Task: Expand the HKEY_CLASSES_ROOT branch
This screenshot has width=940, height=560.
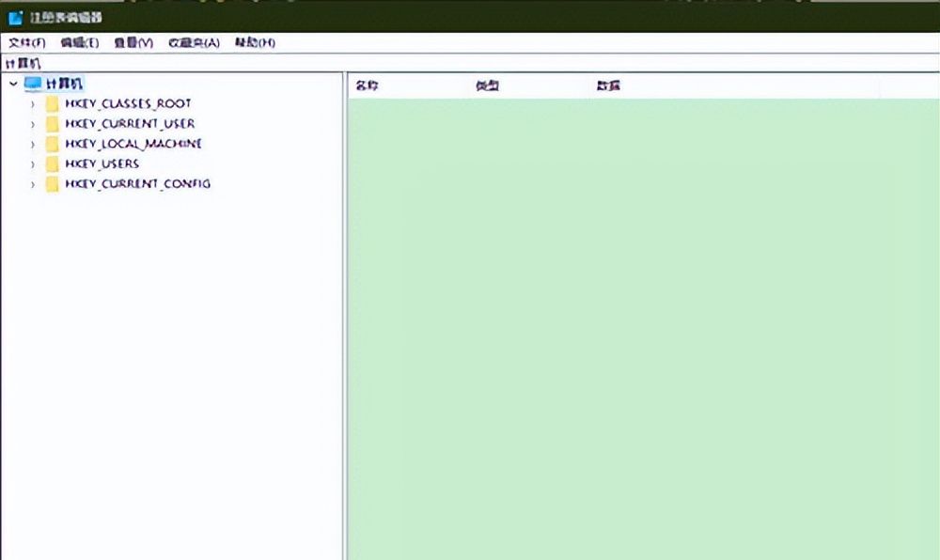Action: (34, 103)
